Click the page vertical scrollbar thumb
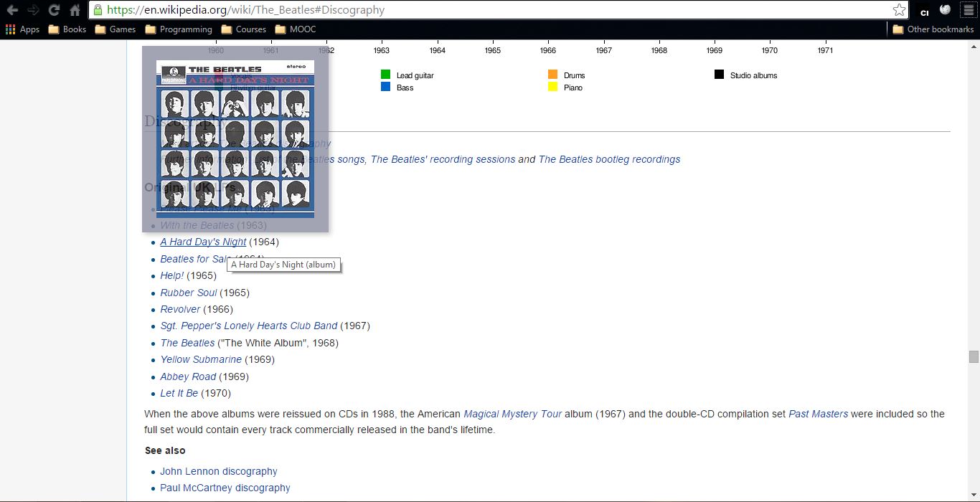 click(974, 357)
